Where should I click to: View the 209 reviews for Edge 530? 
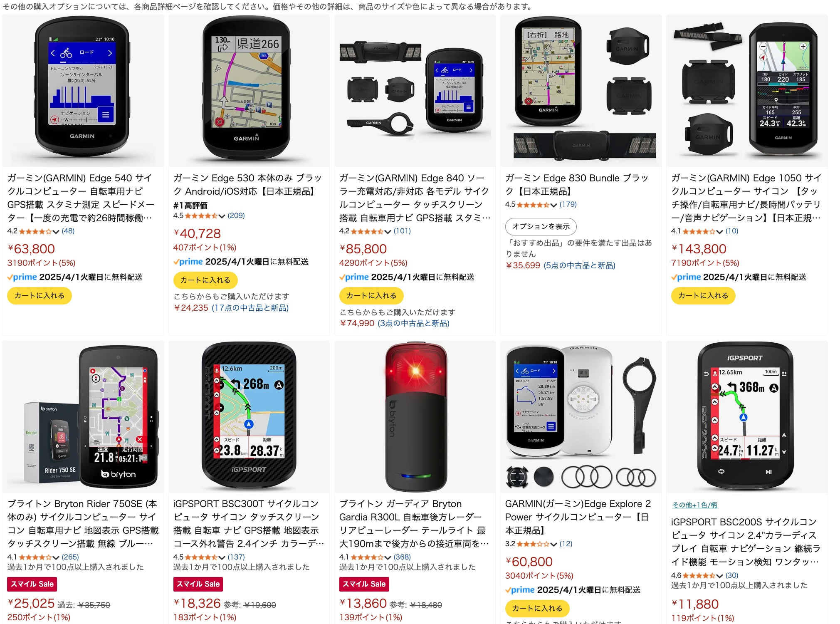pos(236,215)
